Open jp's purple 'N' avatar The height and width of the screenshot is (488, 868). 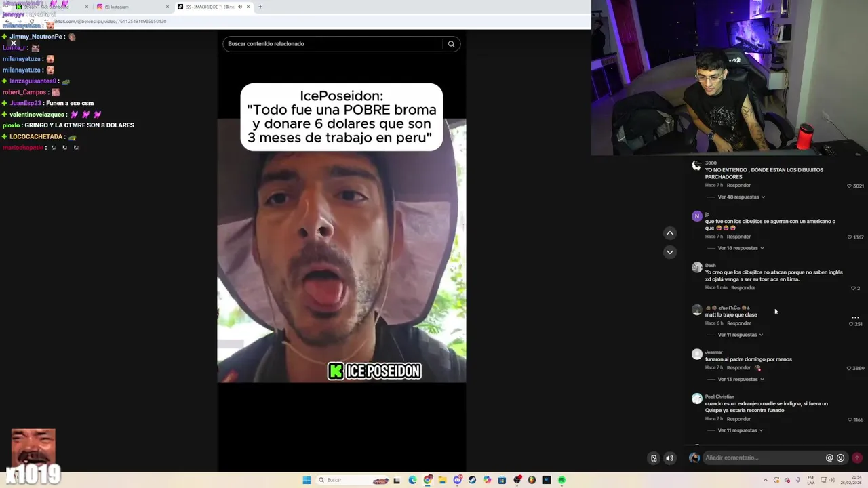pyautogui.click(x=696, y=216)
